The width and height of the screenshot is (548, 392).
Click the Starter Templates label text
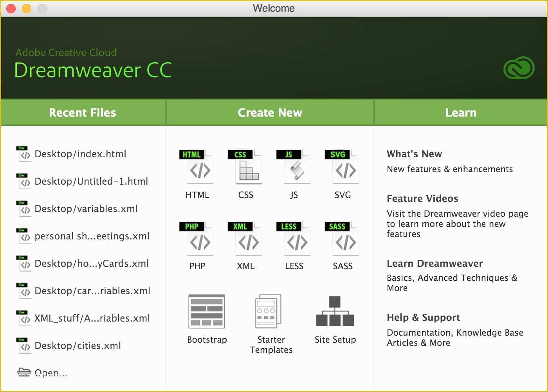click(271, 345)
